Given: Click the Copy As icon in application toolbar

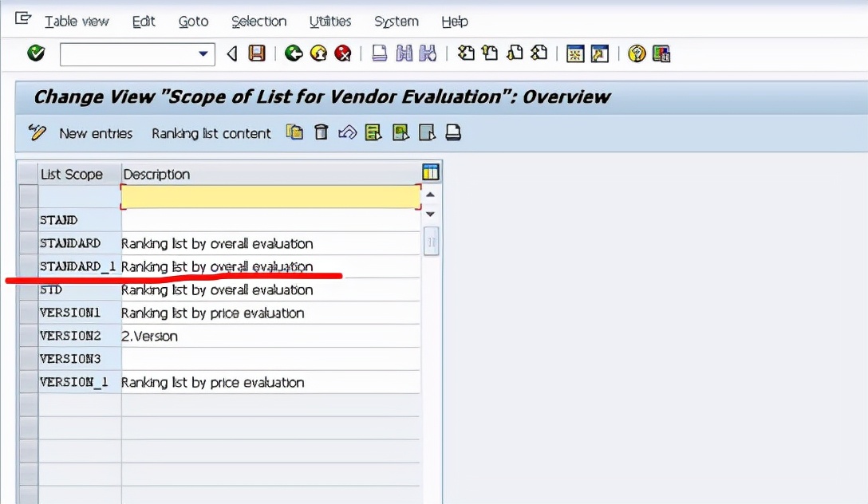Looking at the screenshot, I should [294, 132].
